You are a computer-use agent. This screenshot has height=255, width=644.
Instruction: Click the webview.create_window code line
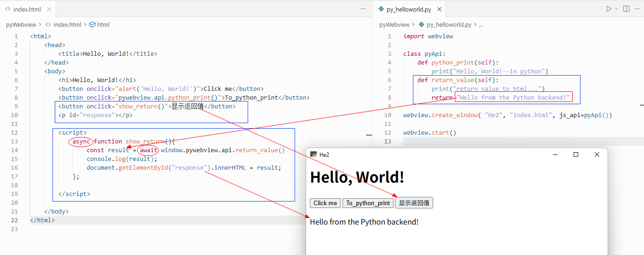click(508, 115)
